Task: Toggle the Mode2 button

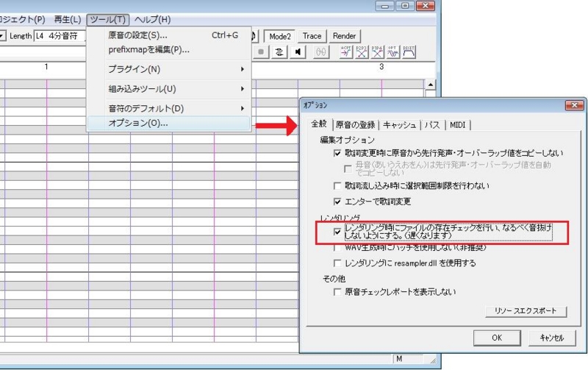Action: (x=280, y=36)
